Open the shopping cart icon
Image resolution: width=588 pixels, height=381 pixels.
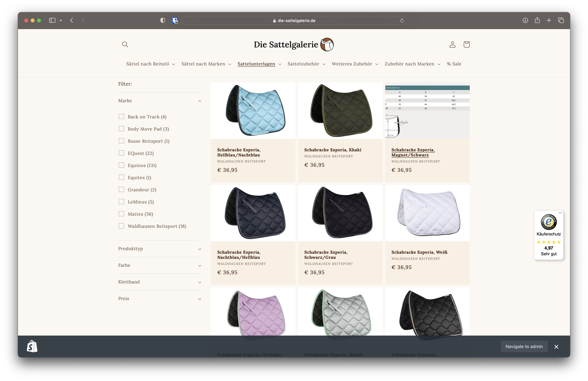coord(466,44)
